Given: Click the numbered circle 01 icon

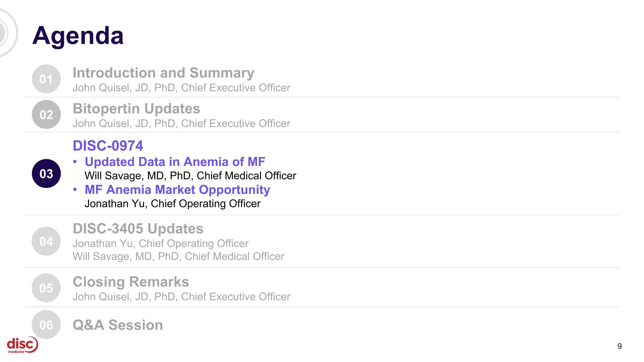Looking at the screenshot, I should pyautogui.click(x=46, y=79).
